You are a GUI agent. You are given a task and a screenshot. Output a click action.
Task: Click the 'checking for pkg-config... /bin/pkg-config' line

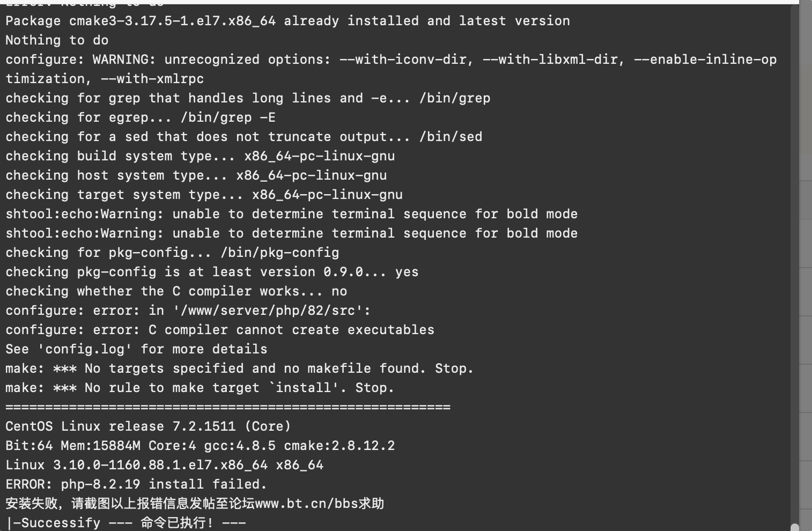172,253
